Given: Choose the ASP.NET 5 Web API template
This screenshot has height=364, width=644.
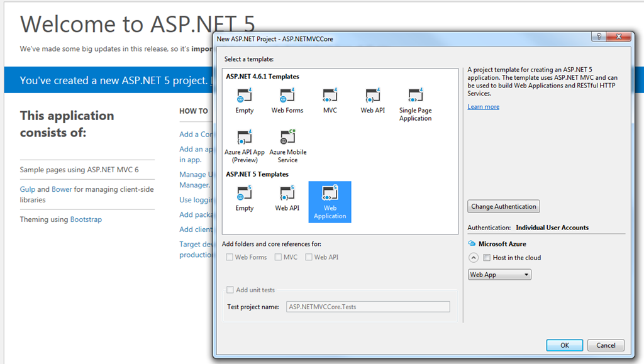Looking at the screenshot, I should point(287,199).
